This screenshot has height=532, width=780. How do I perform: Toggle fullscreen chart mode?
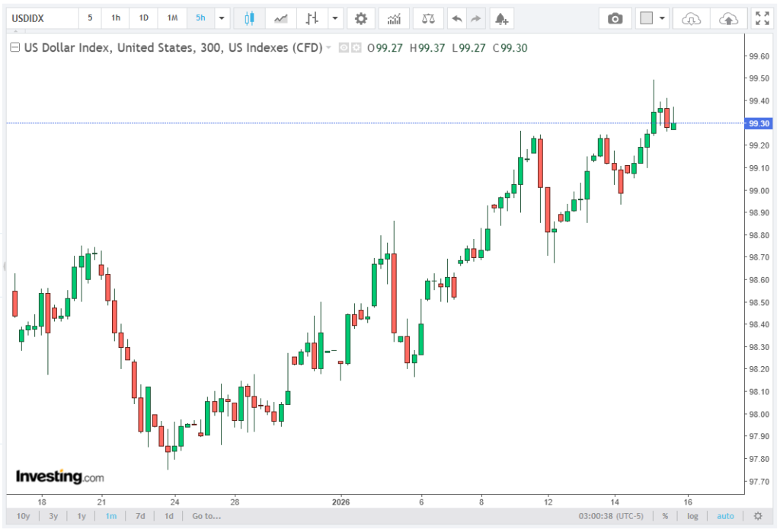761,18
